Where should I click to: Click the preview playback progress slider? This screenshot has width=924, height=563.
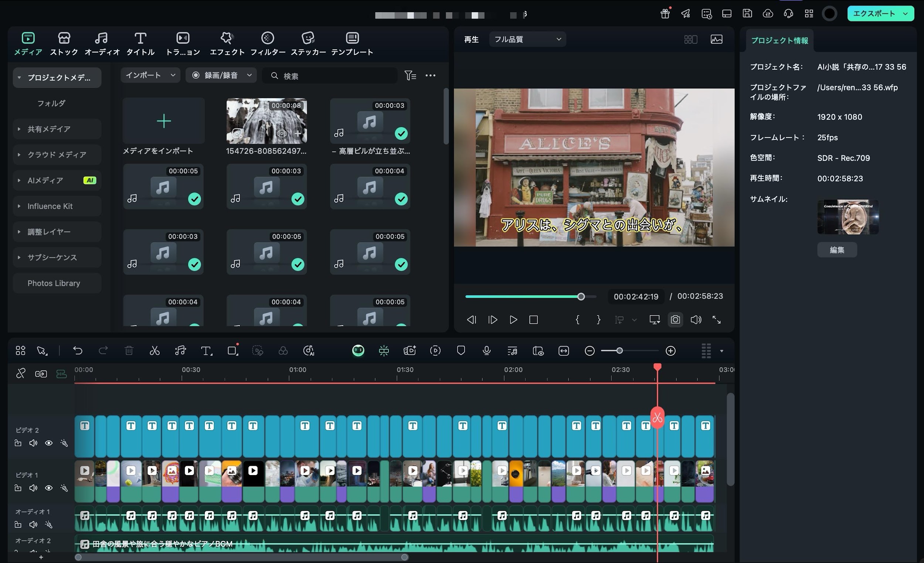coord(531,297)
